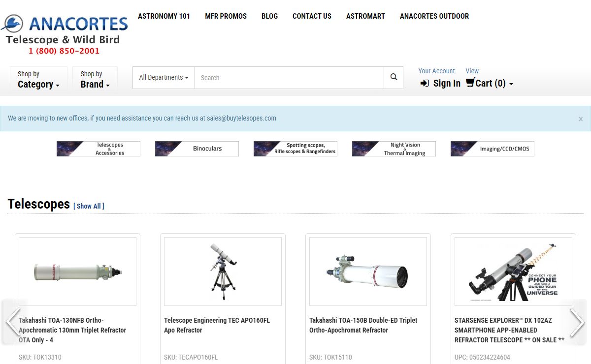Click SKU: TOK15110 text

331,357
